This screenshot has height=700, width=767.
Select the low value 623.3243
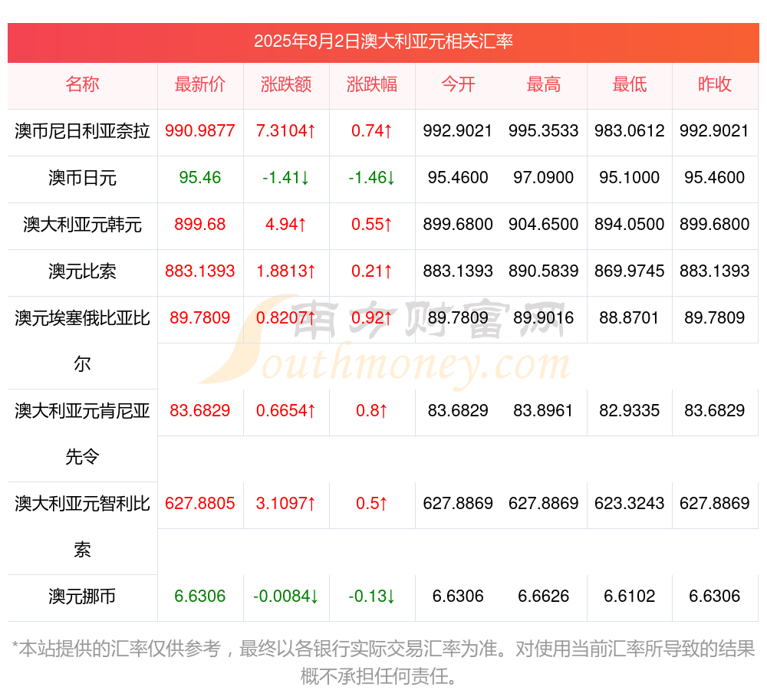click(630, 504)
